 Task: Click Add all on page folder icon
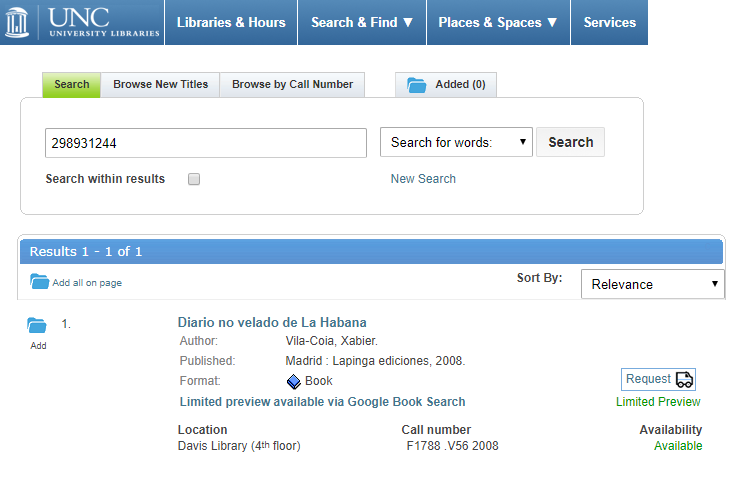(x=39, y=281)
